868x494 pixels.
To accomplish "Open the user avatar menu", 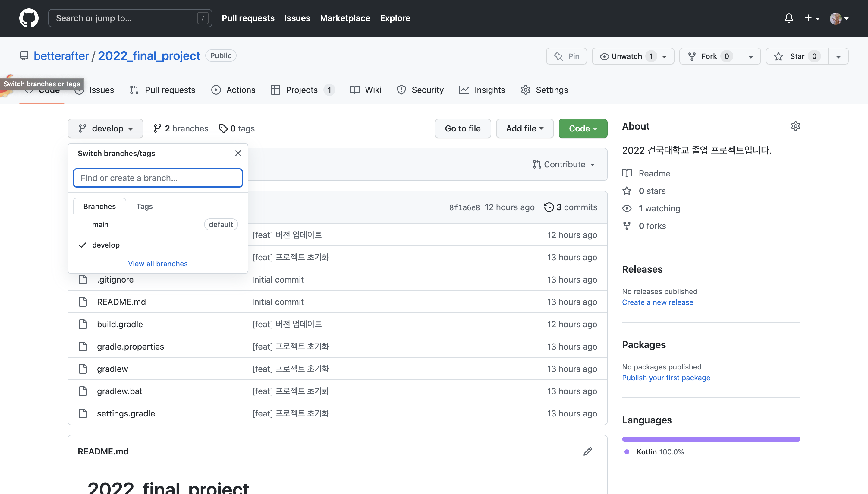I will point(839,18).
